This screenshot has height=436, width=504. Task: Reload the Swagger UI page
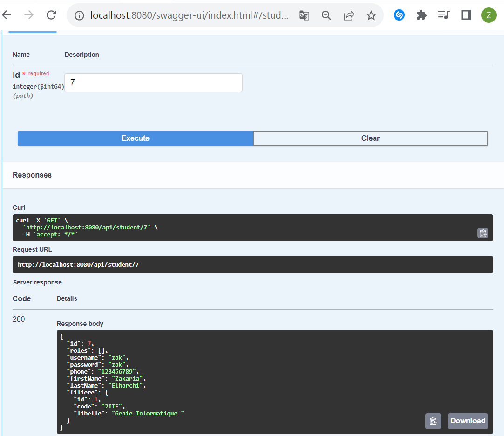(x=51, y=14)
